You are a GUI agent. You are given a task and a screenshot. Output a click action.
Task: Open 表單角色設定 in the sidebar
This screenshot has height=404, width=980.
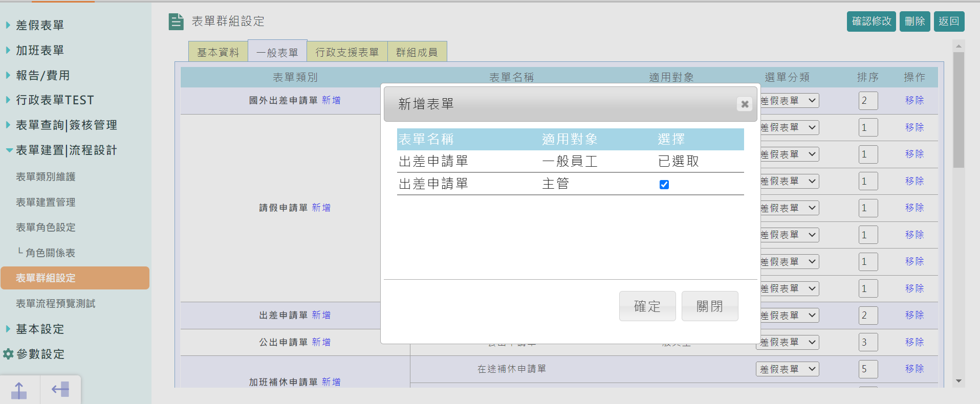(x=46, y=227)
